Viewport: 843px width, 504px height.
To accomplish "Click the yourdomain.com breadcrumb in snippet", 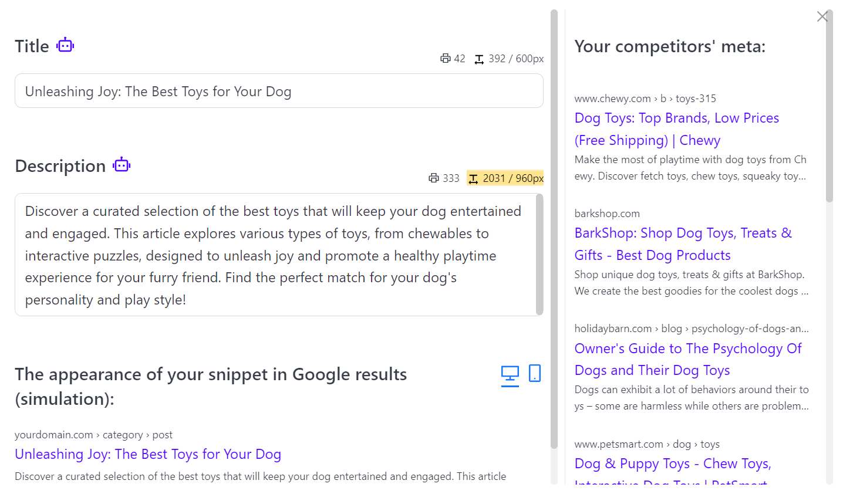I will pyautogui.click(x=53, y=435).
